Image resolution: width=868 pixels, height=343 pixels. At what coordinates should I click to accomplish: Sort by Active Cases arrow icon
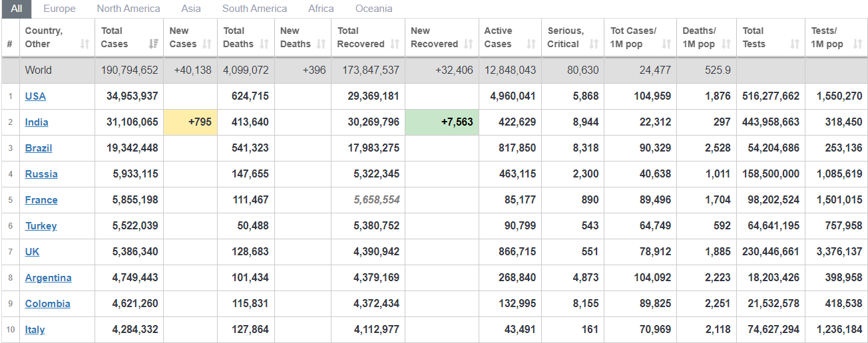coord(531,45)
